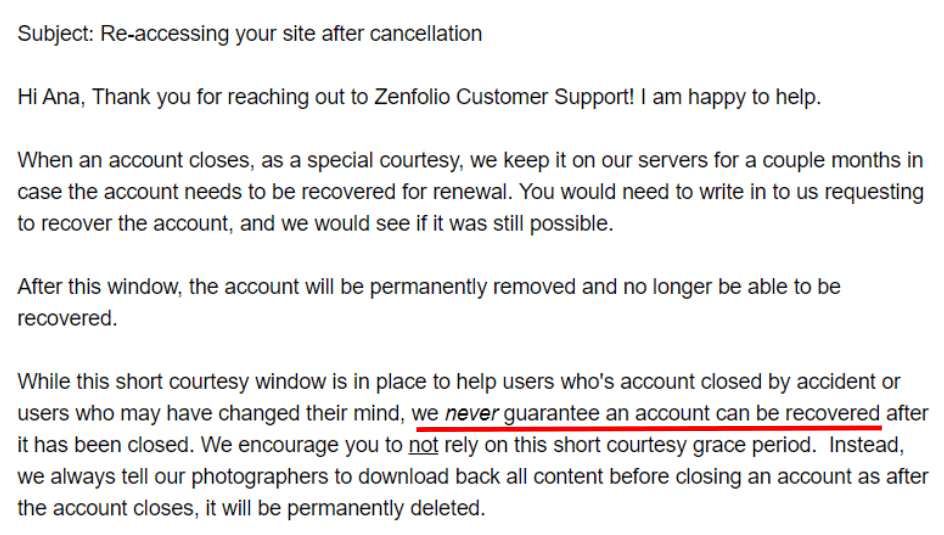Click the phrase "When an account closes"

(x=132, y=161)
